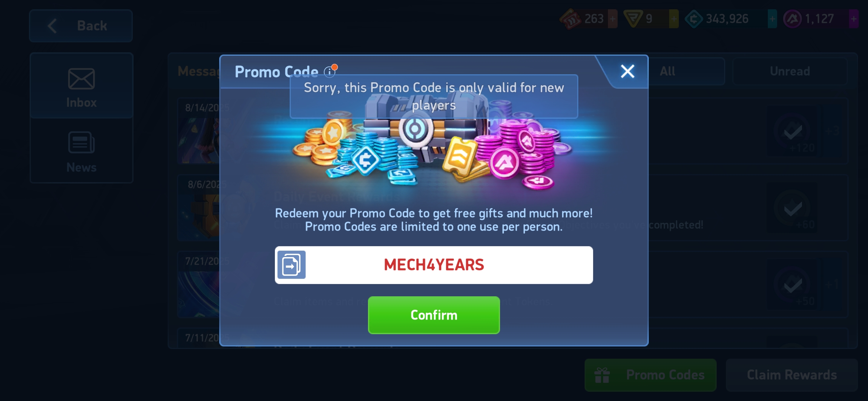
Task: Open the Inbox envelope icon
Action: tap(81, 79)
